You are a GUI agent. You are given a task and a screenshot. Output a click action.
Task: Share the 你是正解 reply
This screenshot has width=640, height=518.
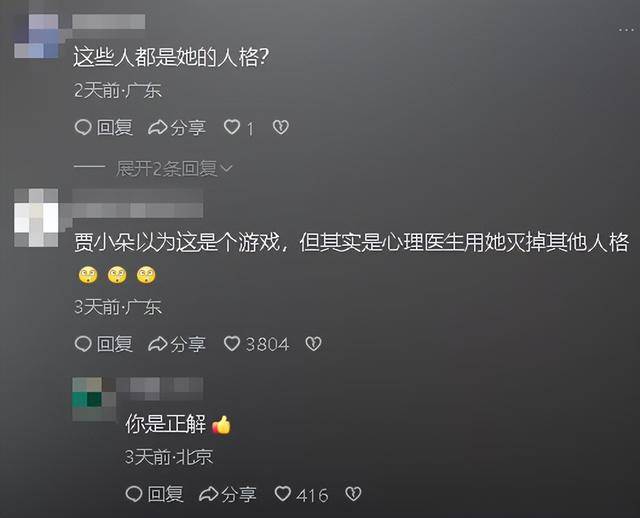coord(227,494)
